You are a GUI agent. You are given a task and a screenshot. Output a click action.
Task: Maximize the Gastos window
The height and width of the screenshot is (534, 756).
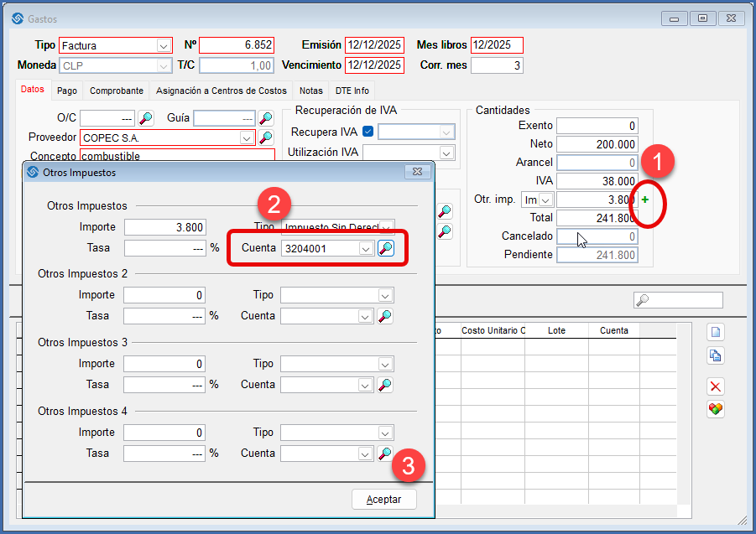pyautogui.click(x=702, y=18)
